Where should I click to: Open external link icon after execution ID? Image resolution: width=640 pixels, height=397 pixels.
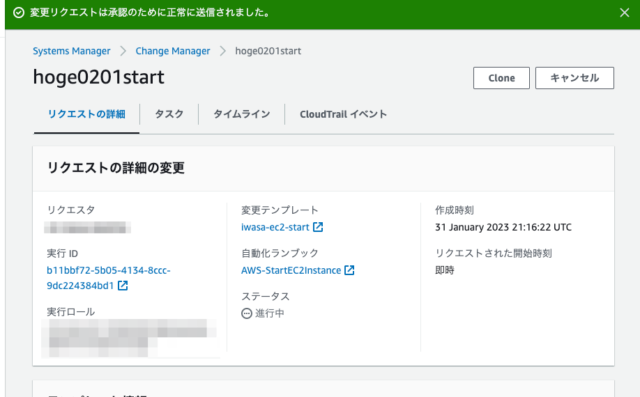pos(123,286)
